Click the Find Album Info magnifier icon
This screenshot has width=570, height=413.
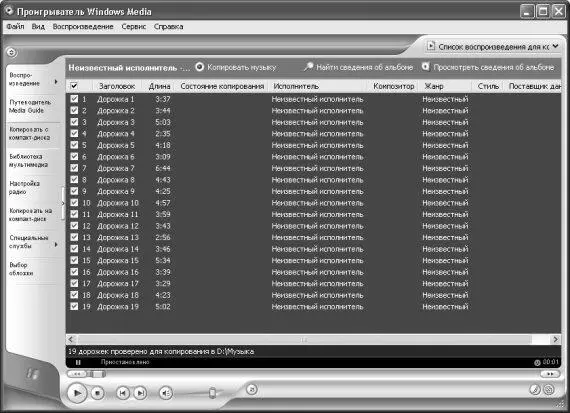pos(308,67)
